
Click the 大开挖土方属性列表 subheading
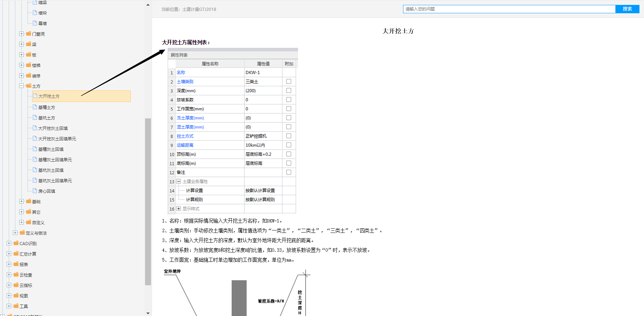(x=186, y=42)
